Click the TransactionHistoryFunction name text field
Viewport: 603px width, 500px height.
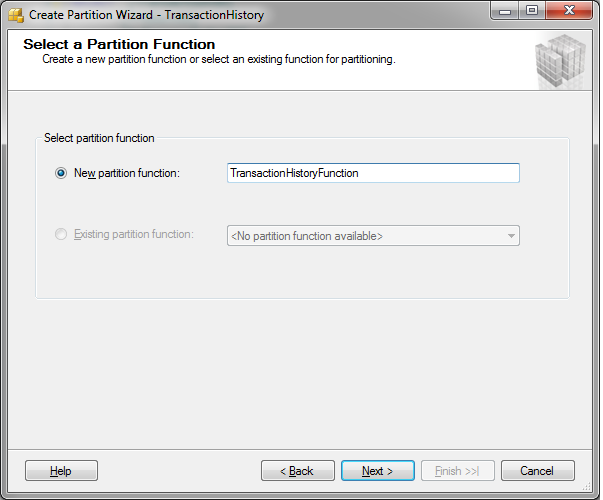point(373,173)
